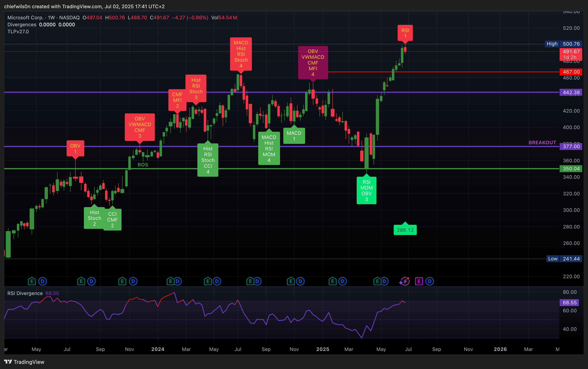This screenshot has height=369, width=588.
Task: Click the 'RSI Divergence' pane legend
Action: tap(25, 293)
